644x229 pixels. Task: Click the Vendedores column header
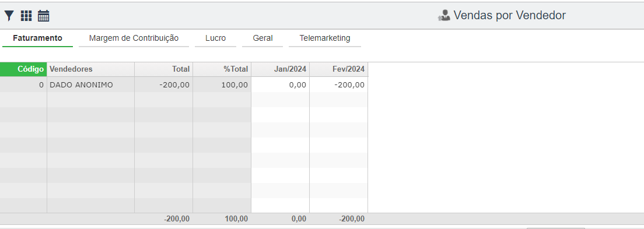91,69
